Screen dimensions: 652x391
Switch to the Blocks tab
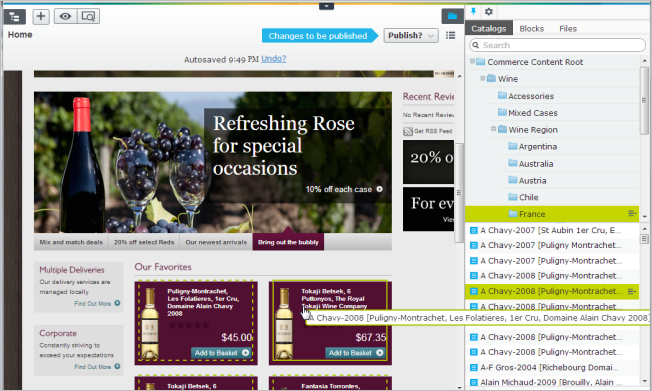click(x=531, y=28)
